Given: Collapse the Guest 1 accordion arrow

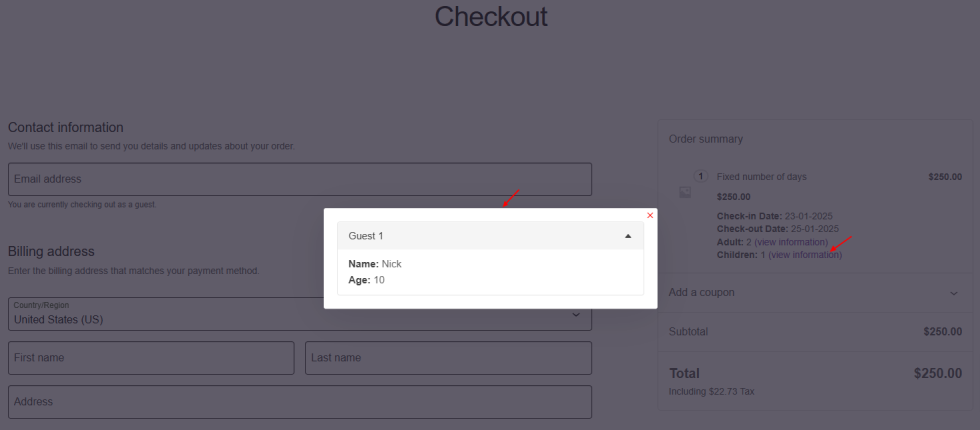Looking at the screenshot, I should point(628,236).
